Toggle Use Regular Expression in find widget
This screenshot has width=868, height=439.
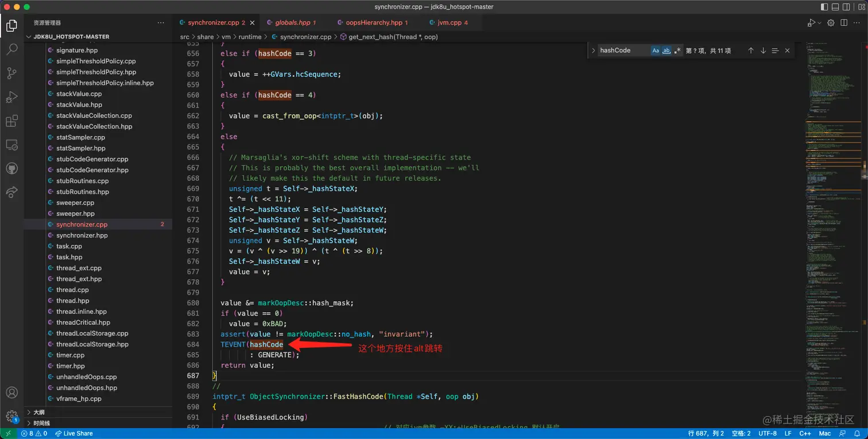(677, 50)
